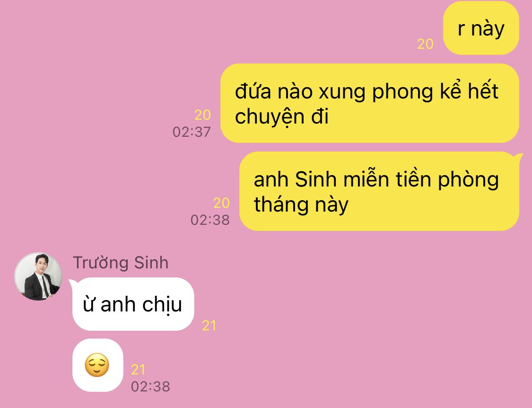Click the white bubble containing the emoji
This screenshot has height=408, width=532.
coord(98,365)
